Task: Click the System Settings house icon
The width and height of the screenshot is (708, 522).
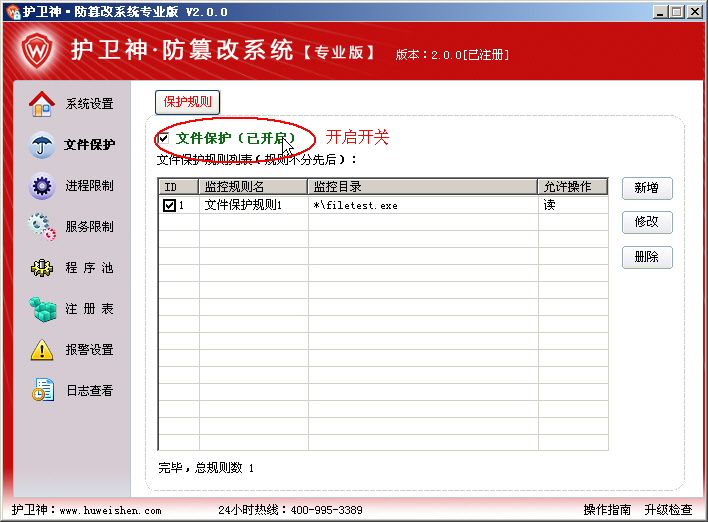Action: point(41,103)
